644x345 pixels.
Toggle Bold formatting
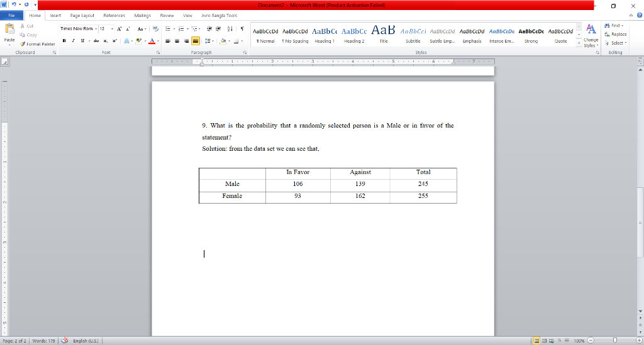pyautogui.click(x=64, y=41)
